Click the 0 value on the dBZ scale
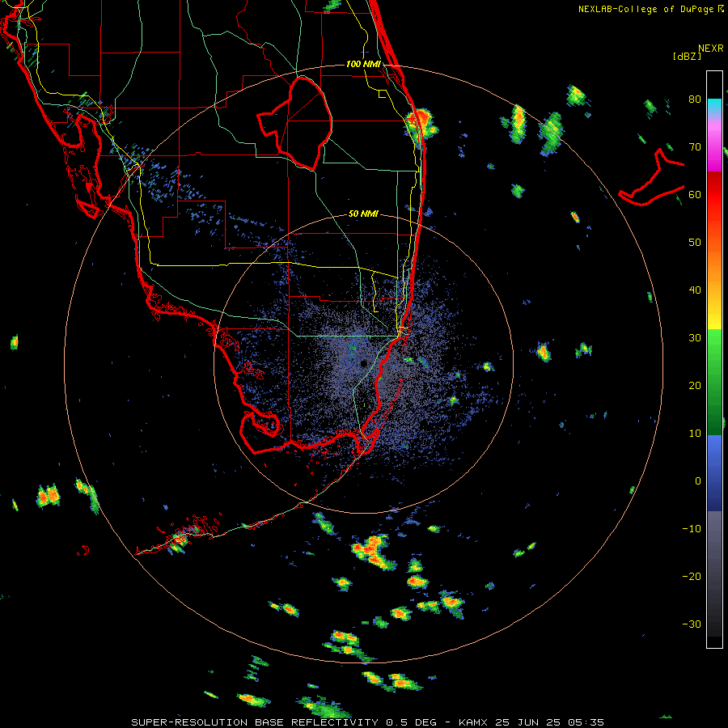 point(698,481)
